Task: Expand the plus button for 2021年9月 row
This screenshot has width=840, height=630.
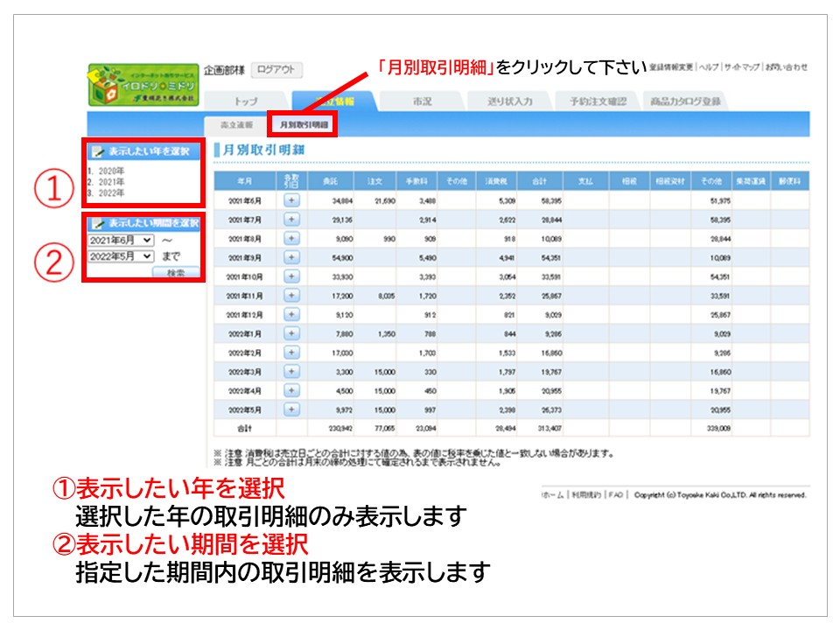Action: click(x=292, y=257)
